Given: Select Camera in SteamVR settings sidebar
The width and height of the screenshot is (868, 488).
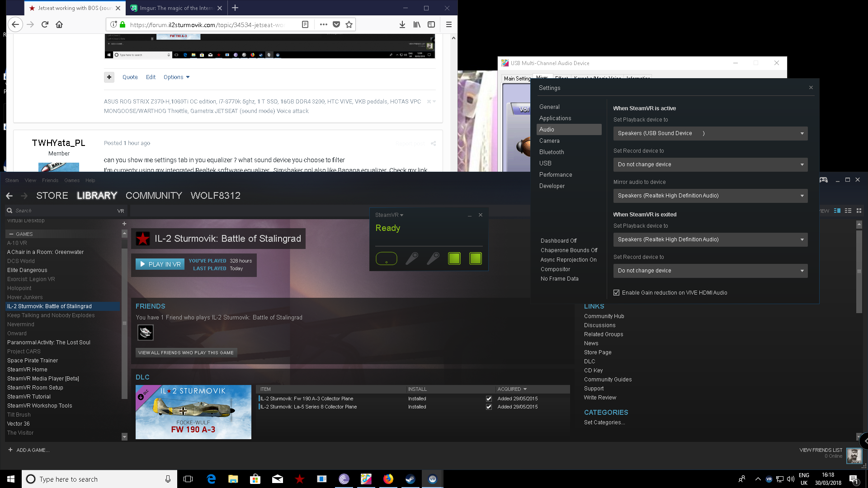Looking at the screenshot, I should (549, 141).
